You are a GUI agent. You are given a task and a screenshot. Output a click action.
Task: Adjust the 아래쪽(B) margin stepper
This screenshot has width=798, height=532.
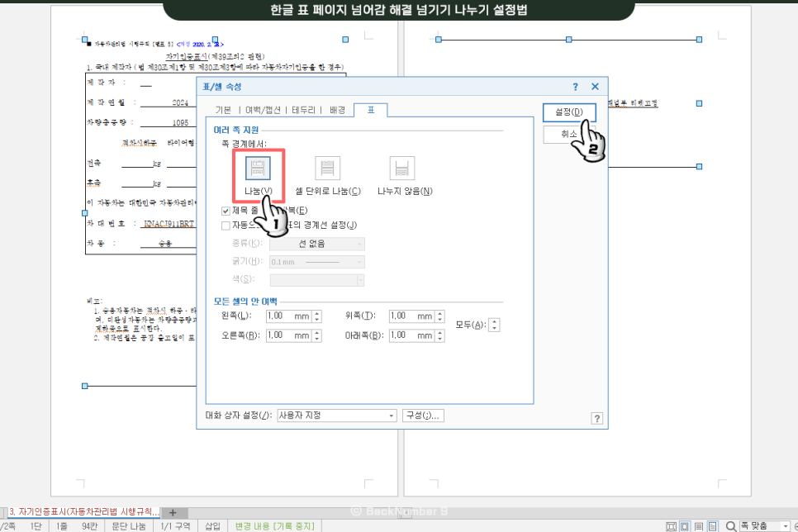(x=440, y=335)
